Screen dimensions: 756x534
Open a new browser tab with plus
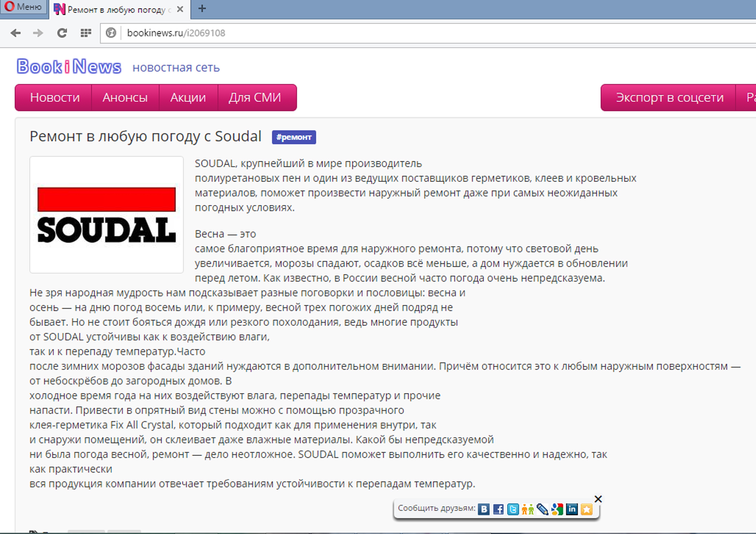[202, 9]
